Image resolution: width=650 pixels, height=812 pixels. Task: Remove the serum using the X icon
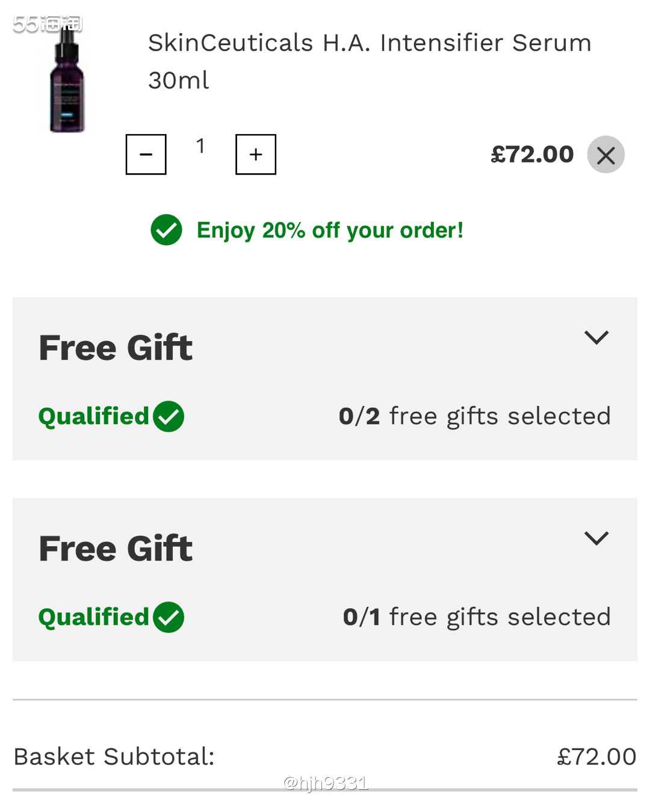pos(605,155)
